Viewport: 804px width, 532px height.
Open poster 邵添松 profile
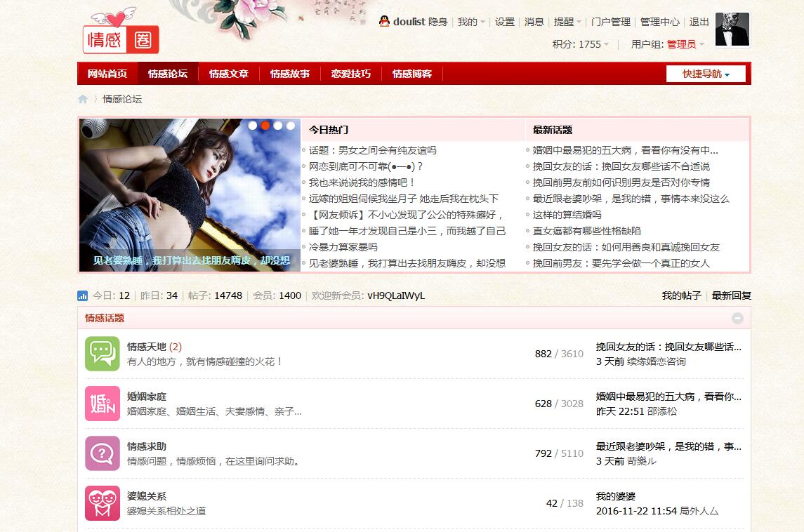click(x=662, y=411)
